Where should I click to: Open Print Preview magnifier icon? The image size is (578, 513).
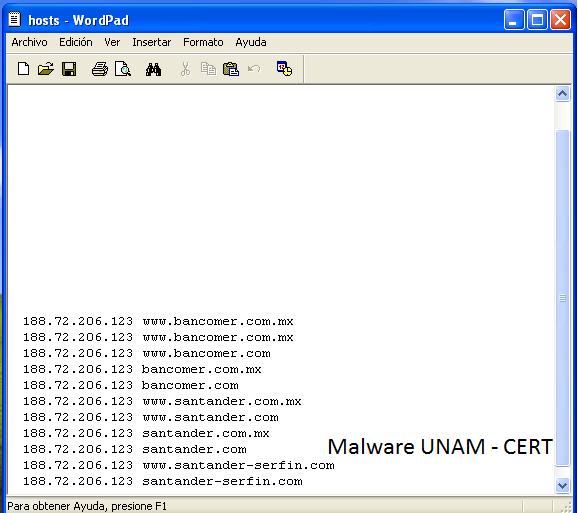pos(123,69)
